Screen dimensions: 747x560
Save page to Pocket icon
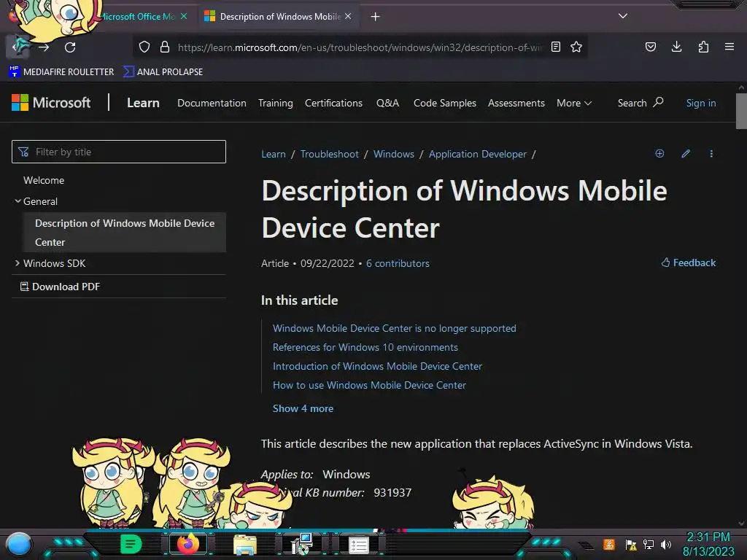click(x=650, y=47)
